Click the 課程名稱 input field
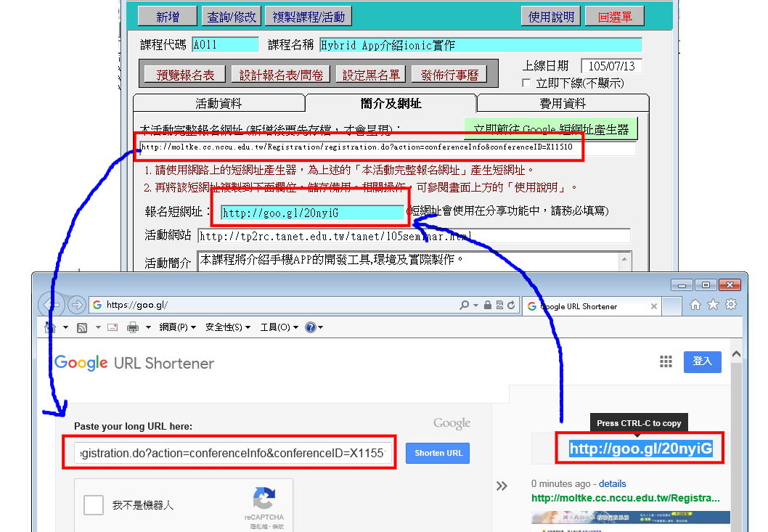Viewport: 768px width, 532px height. 481,45
